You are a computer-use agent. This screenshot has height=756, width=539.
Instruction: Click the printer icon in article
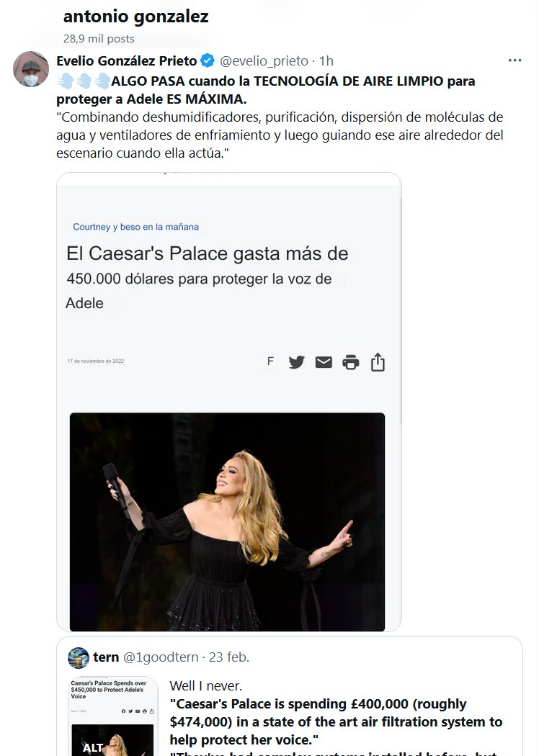tap(350, 362)
